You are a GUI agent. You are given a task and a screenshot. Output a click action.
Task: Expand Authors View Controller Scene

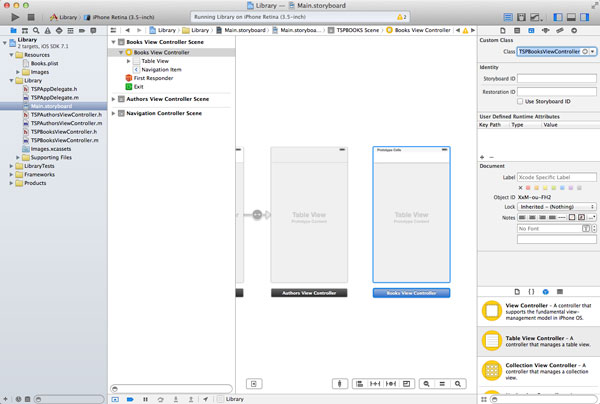(113, 99)
